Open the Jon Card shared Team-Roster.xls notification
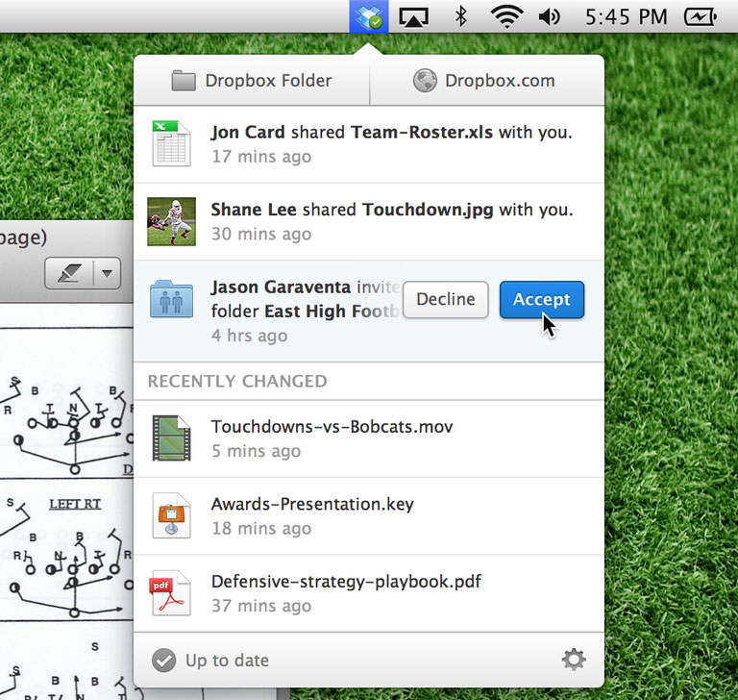 (x=369, y=144)
